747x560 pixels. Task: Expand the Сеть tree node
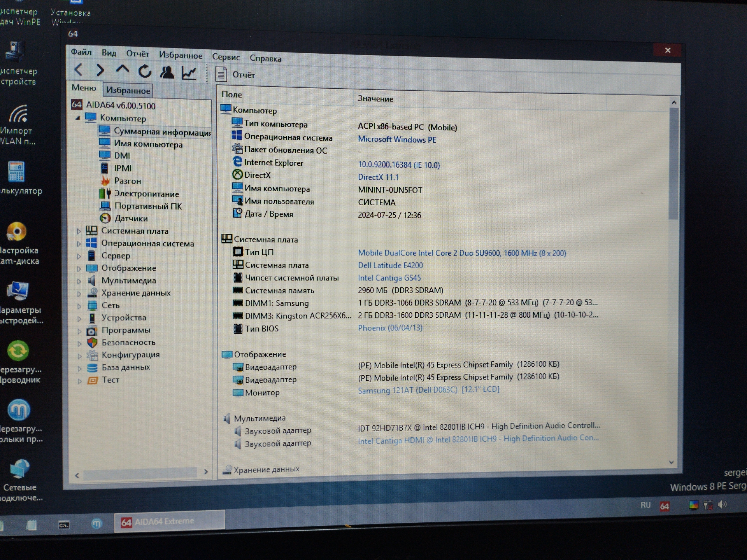click(79, 306)
